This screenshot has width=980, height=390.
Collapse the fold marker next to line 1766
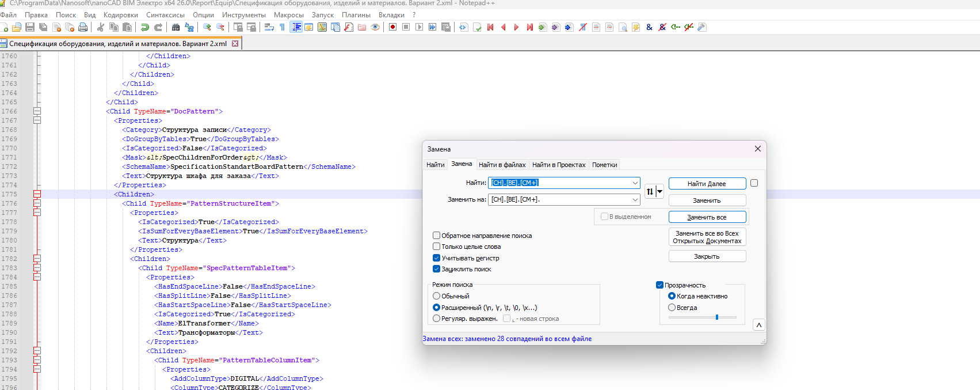click(37, 111)
